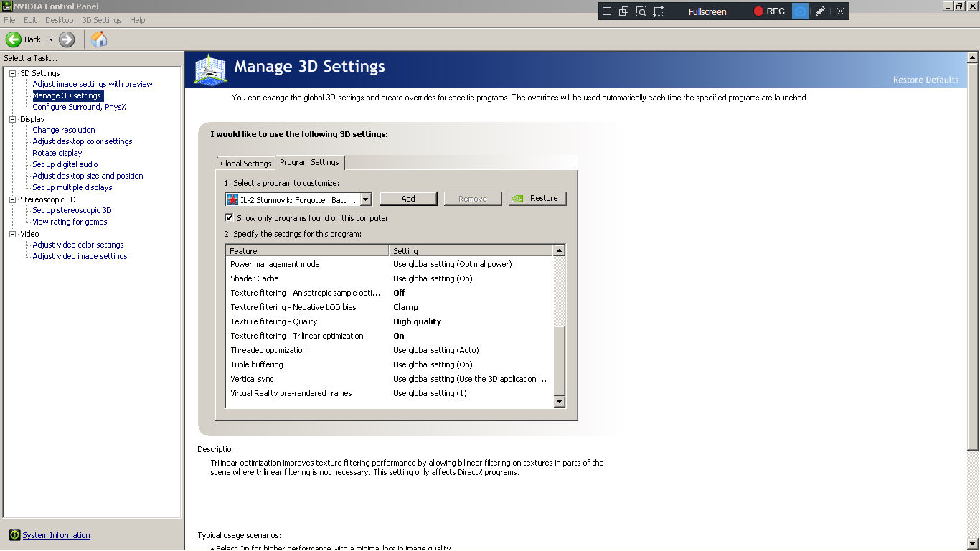Screen dimensions: 980x551
Task: Select the Vertical sync row
Action: point(390,379)
